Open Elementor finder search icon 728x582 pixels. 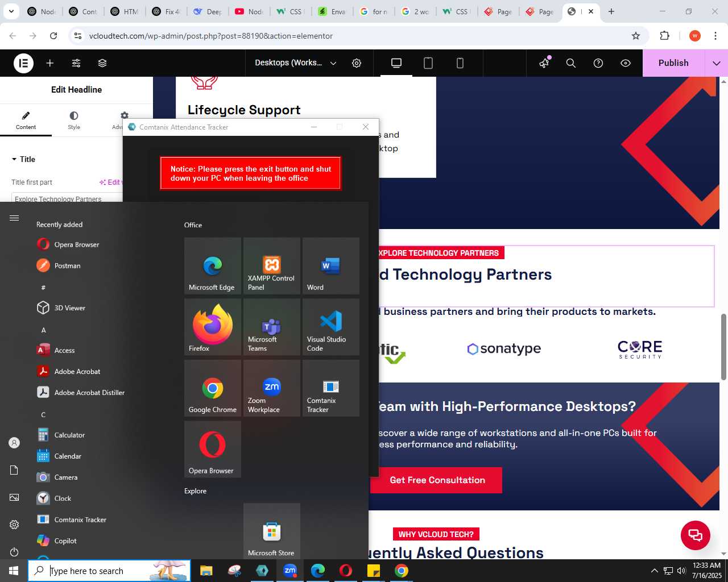coord(571,63)
